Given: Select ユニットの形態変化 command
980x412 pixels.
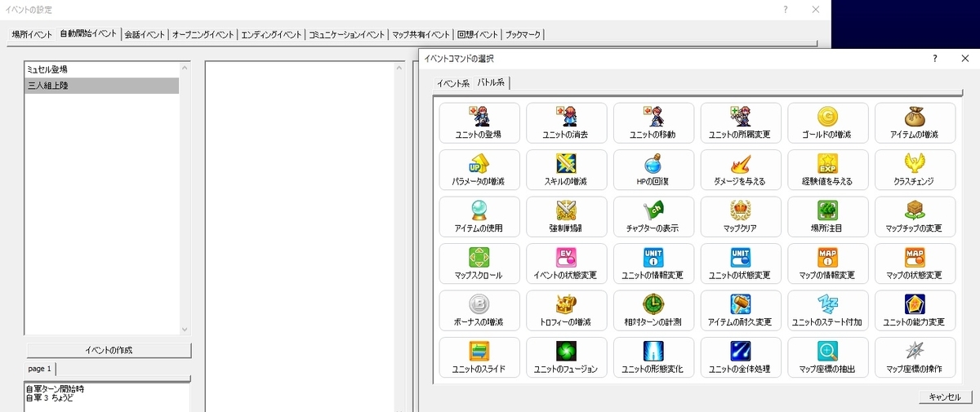Looking at the screenshot, I should click(x=653, y=359).
